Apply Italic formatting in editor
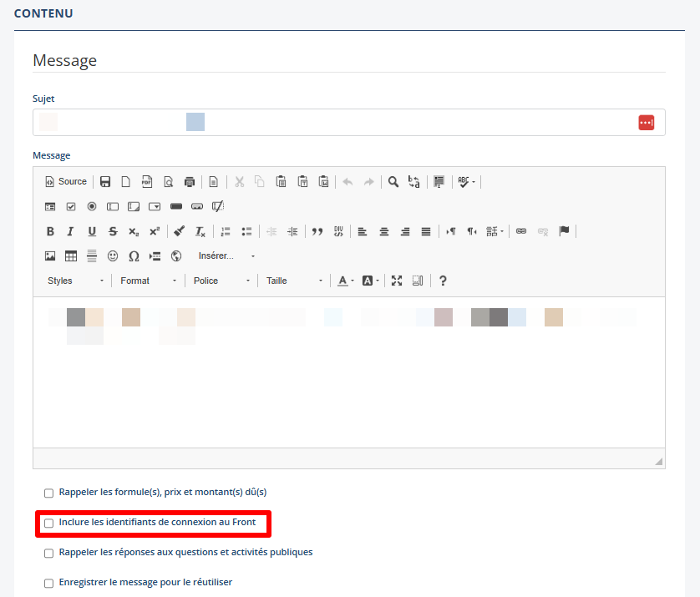Screen dimensions: 700x597 point(71,231)
